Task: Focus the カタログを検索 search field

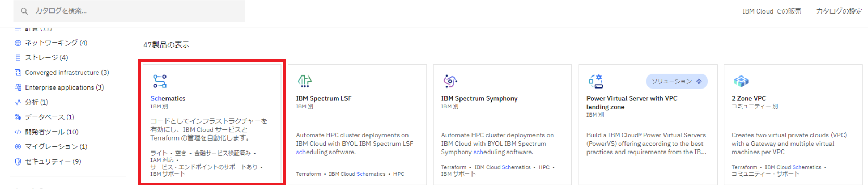Action: click(129, 11)
